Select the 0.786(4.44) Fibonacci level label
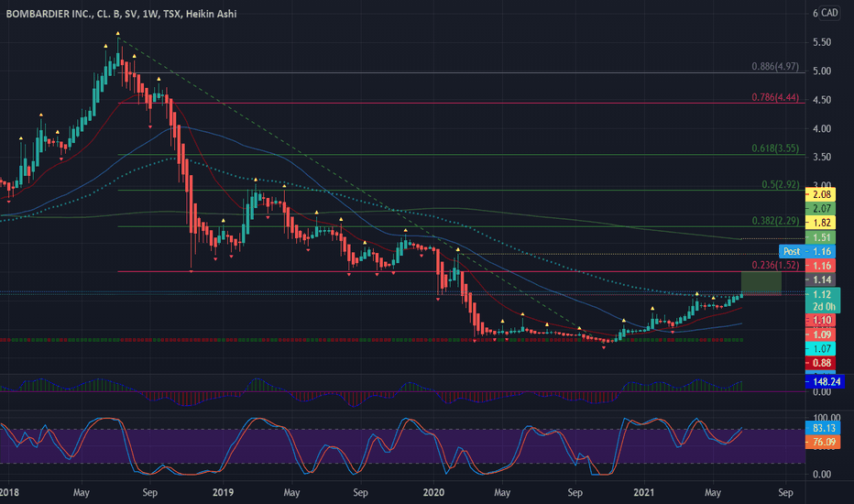The height and width of the screenshot is (504, 854). coord(775,97)
